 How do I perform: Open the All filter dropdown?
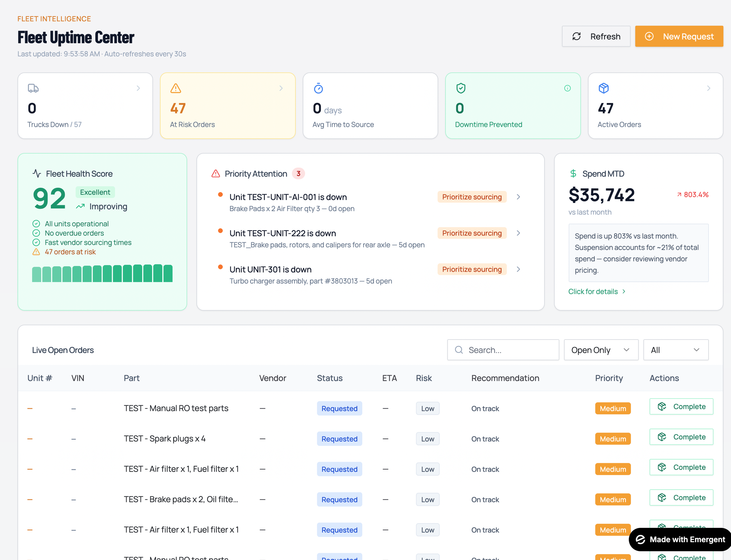click(x=675, y=350)
